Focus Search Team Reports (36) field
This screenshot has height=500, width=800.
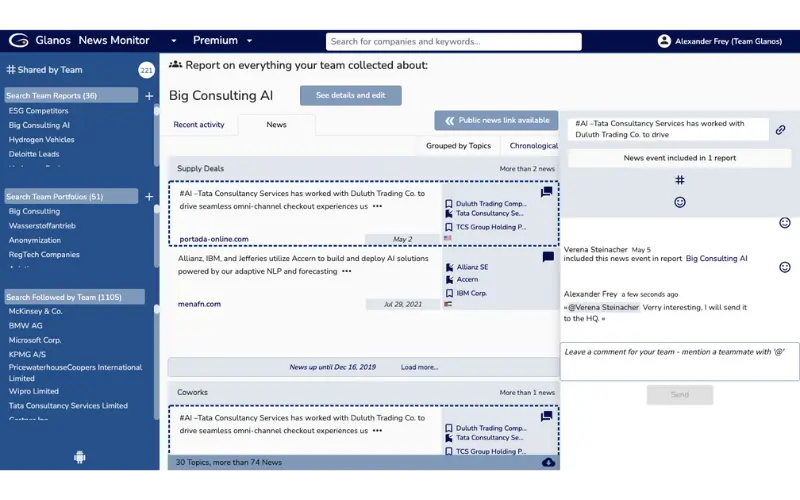71,95
